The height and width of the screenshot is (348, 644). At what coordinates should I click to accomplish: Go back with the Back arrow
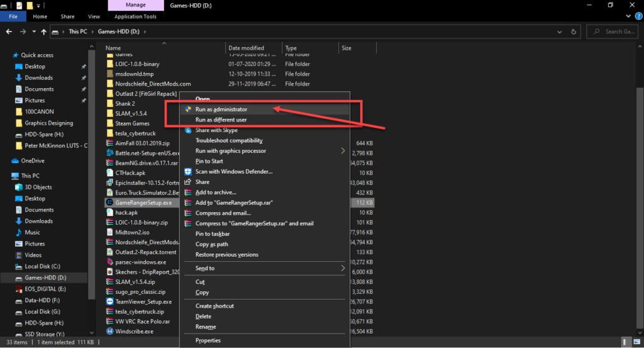(x=9, y=31)
